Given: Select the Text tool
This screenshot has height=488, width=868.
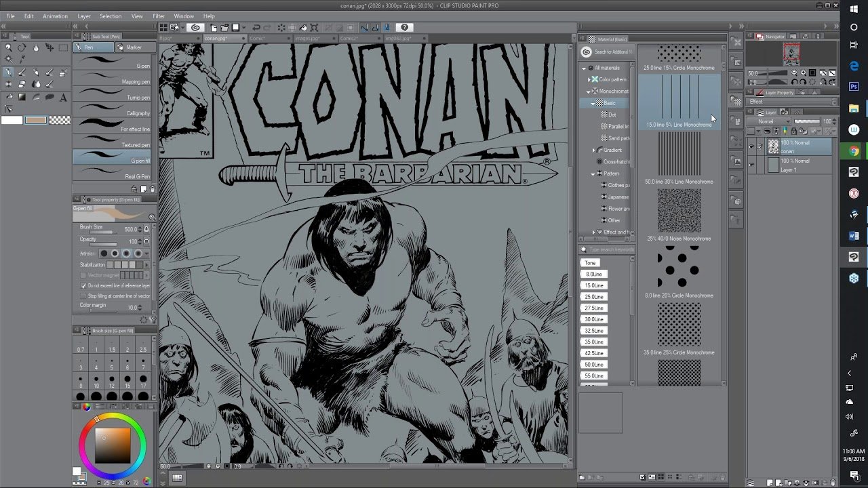Looking at the screenshot, I should [64, 97].
